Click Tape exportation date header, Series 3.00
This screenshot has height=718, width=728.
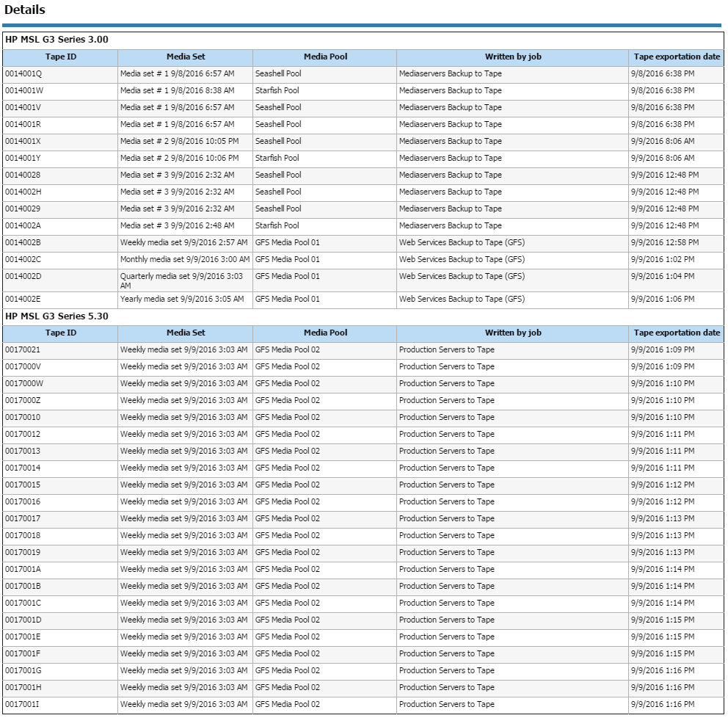pos(677,57)
